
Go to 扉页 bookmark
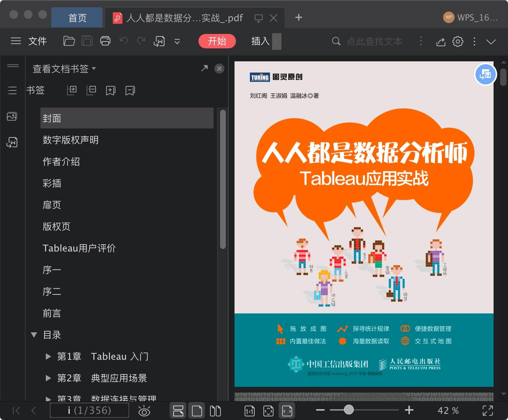(x=52, y=205)
